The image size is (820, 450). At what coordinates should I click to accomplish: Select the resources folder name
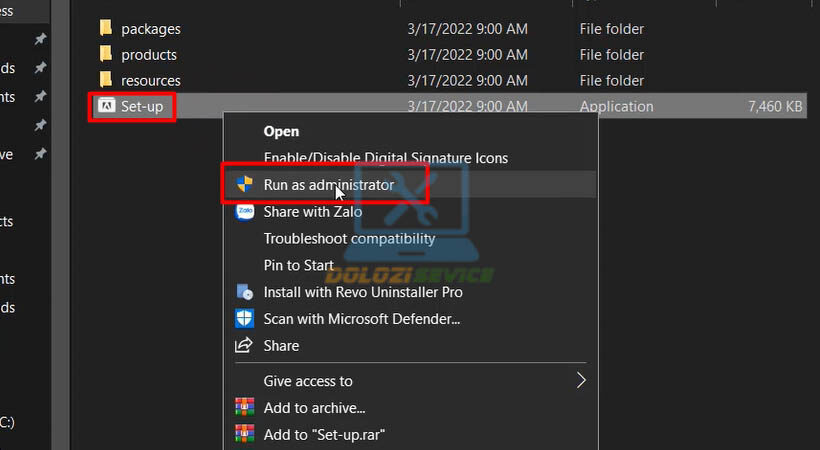(151, 80)
